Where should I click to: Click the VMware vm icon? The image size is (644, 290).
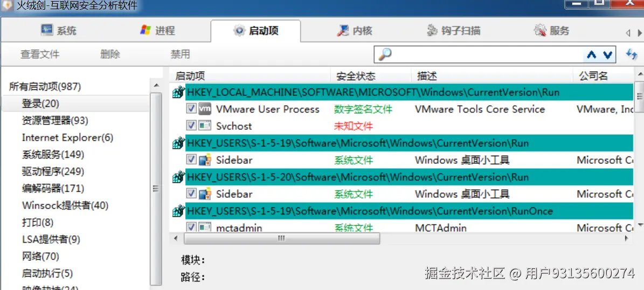(205, 109)
